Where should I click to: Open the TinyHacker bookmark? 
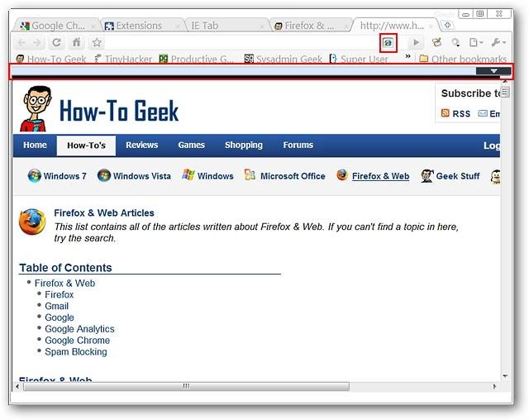pos(123,59)
